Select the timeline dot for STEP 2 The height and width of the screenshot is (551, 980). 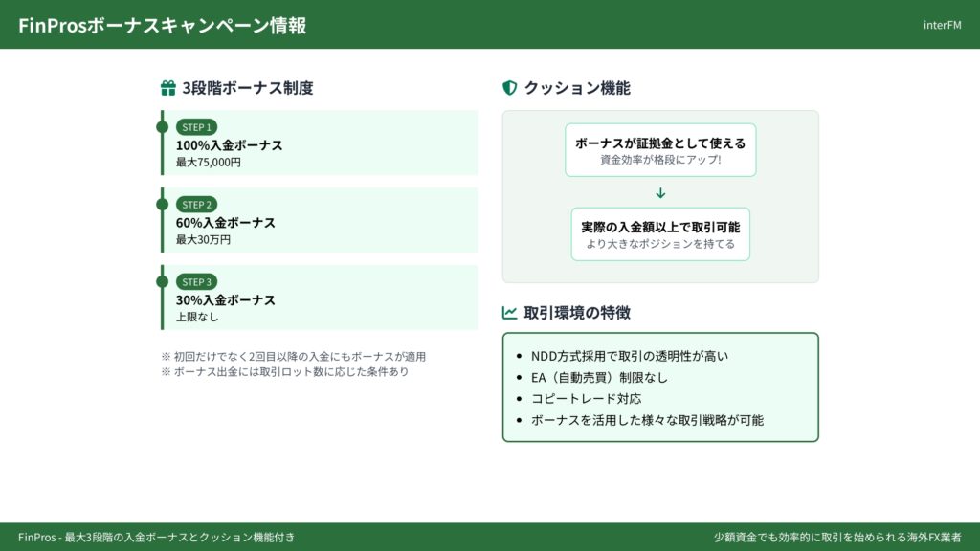tap(162, 204)
